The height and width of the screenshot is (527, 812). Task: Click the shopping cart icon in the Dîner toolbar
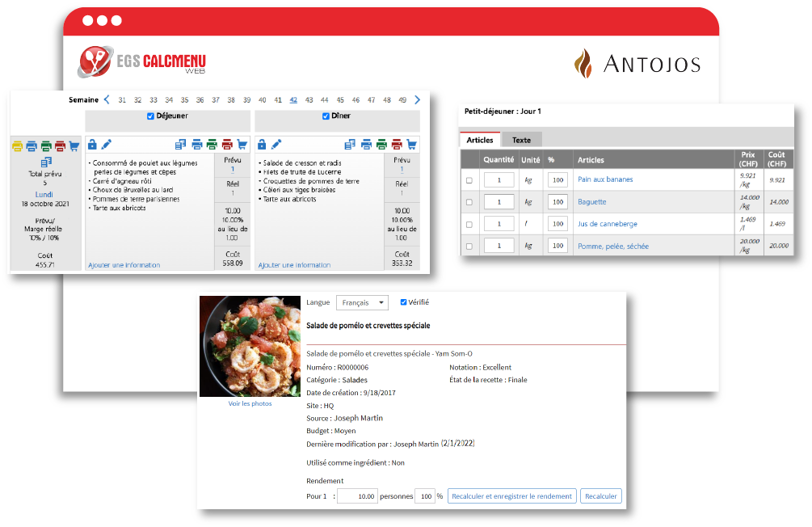[412, 144]
